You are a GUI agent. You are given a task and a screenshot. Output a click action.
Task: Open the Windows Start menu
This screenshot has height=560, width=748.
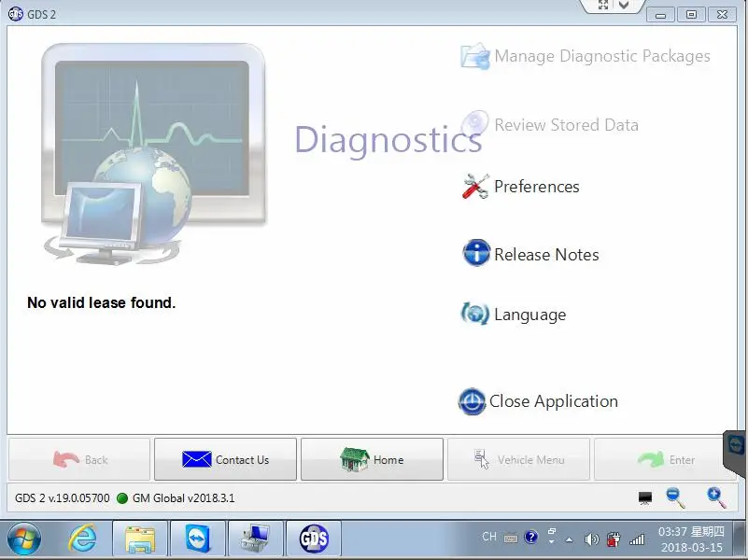point(24,539)
